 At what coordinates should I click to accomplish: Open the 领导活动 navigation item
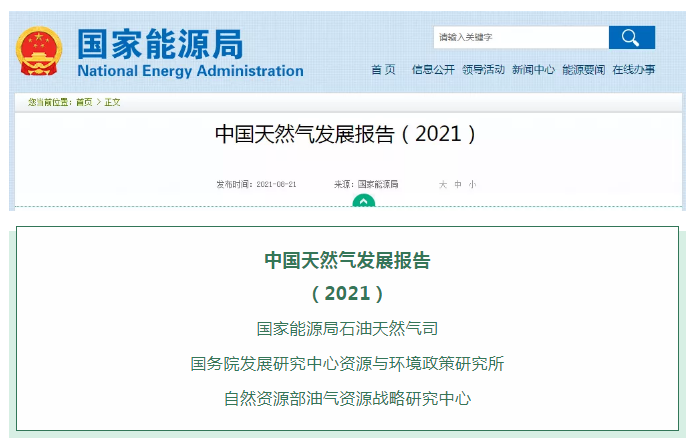483,70
